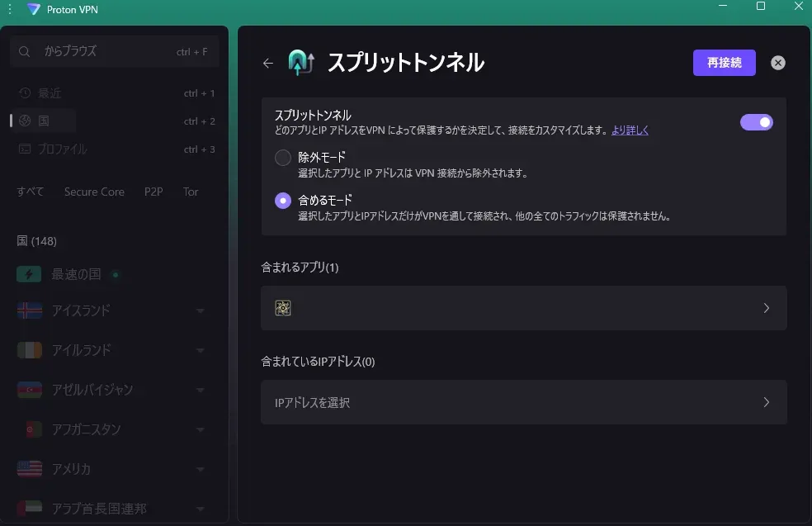Click the 国 globe icon

25,121
